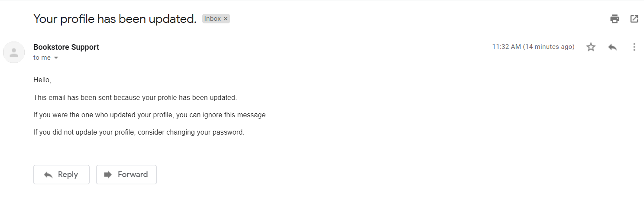Click the reply arrow icon beside the star
This screenshot has width=644, height=209.
pos(612,47)
